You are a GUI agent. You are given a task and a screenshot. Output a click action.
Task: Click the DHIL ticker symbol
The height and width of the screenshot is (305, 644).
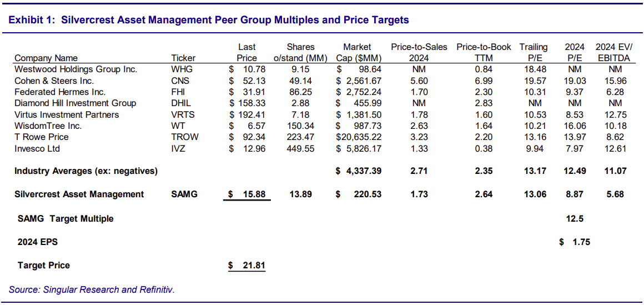182,103
